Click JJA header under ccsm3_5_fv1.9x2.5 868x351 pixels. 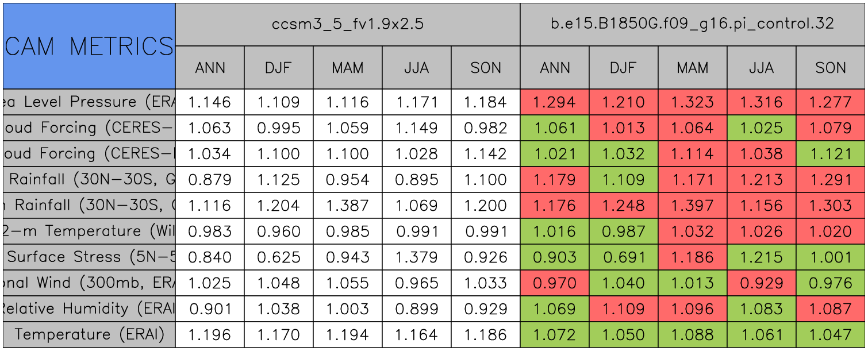coord(416,68)
